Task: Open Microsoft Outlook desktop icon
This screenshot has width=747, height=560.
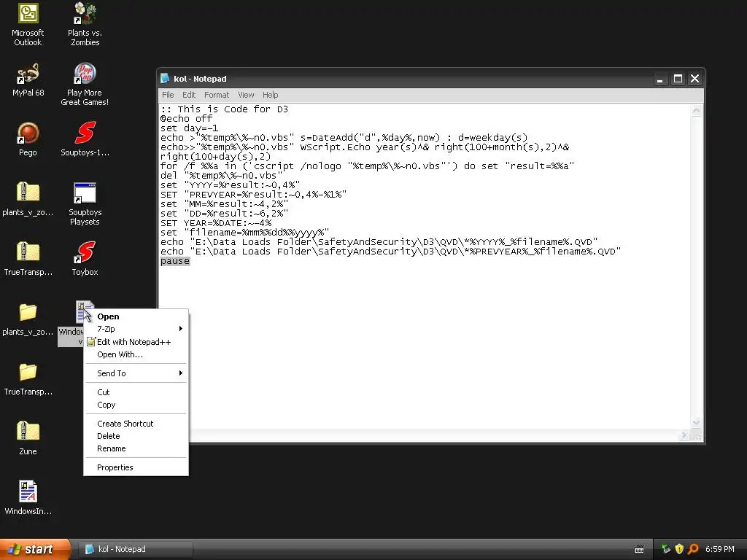Action: tap(28, 25)
